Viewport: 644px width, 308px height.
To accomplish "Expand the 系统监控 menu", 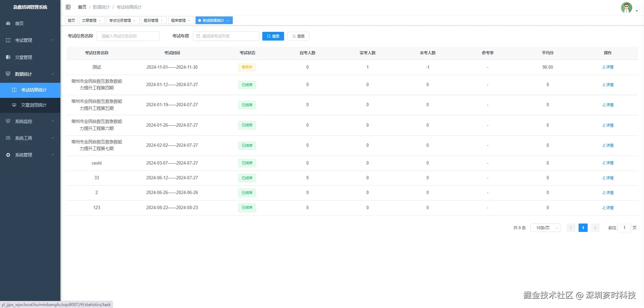I will coord(53,121).
